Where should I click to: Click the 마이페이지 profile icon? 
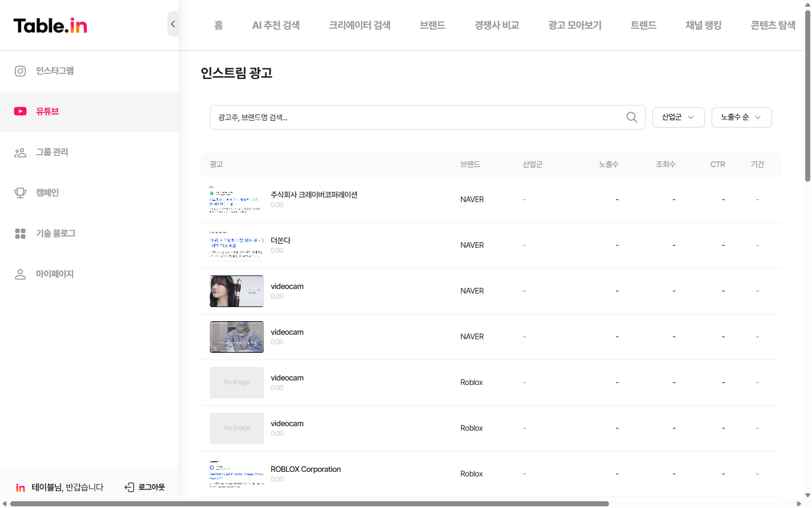pyautogui.click(x=20, y=274)
